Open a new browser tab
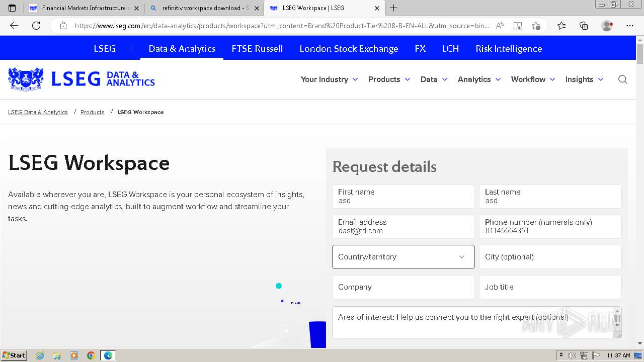The height and width of the screenshot is (362, 644). [393, 8]
